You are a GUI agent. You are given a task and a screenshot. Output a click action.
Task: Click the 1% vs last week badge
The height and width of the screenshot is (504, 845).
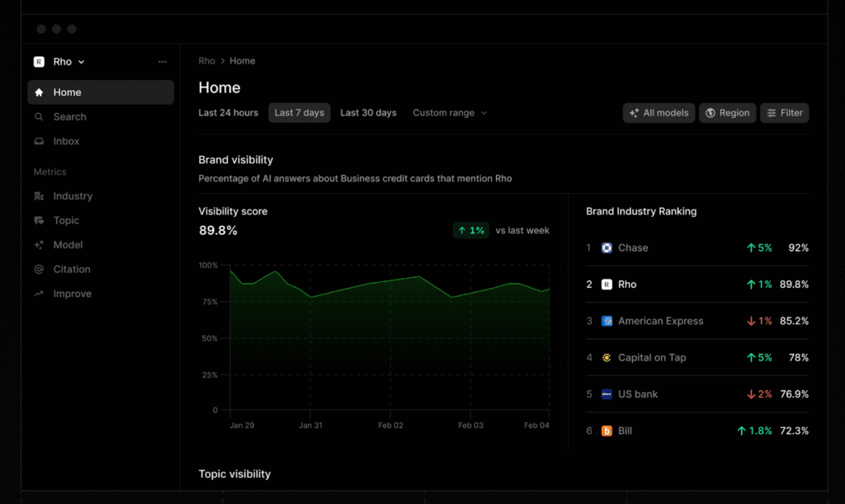point(471,230)
